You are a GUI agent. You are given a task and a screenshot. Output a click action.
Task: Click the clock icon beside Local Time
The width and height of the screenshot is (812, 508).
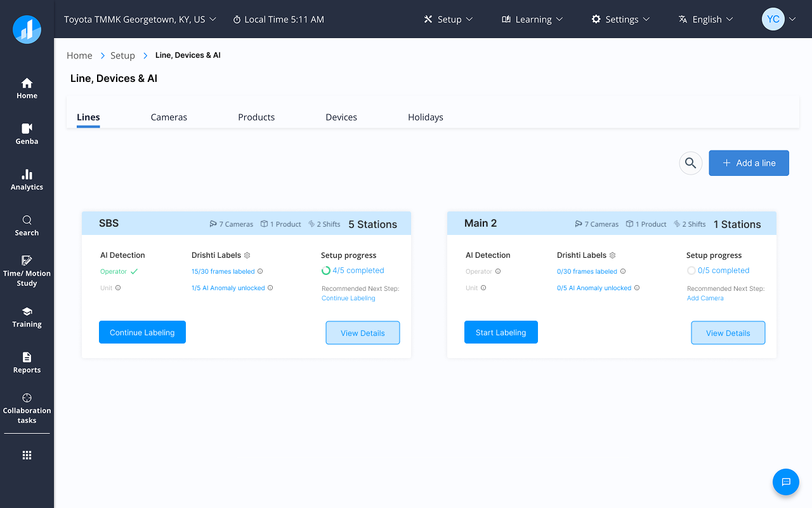click(237, 20)
